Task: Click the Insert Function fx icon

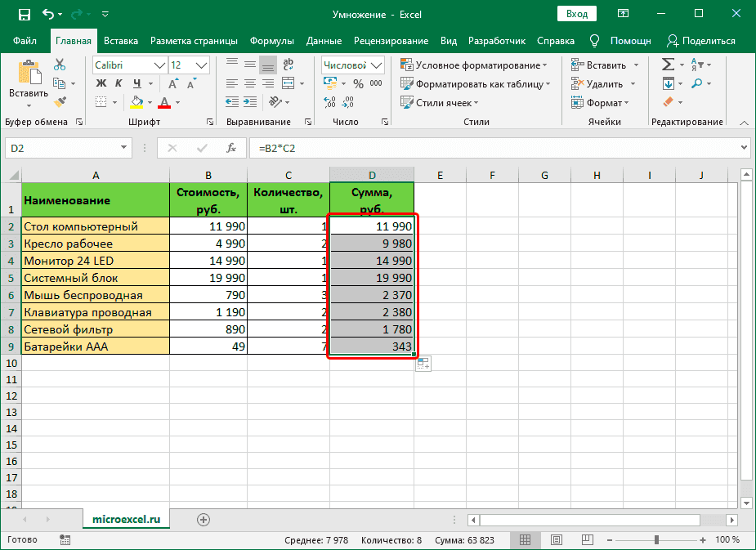Action: [231, 148]
